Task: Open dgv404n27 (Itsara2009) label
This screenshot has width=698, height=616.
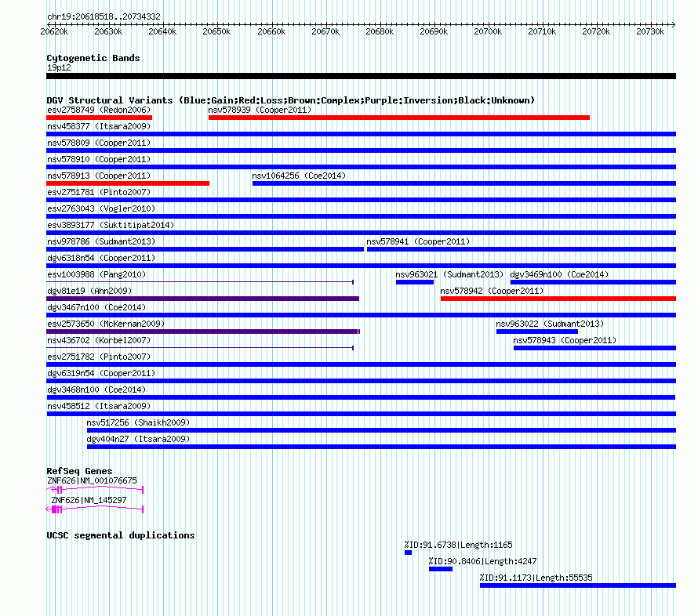Action: tap(138, 439)
